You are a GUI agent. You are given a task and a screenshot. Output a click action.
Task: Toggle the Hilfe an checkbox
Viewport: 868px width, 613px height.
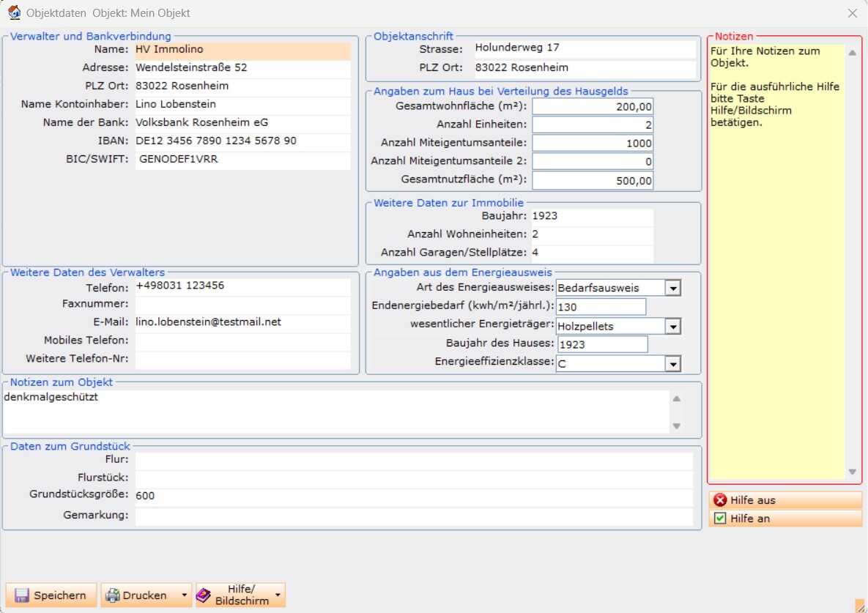(719, 518)
